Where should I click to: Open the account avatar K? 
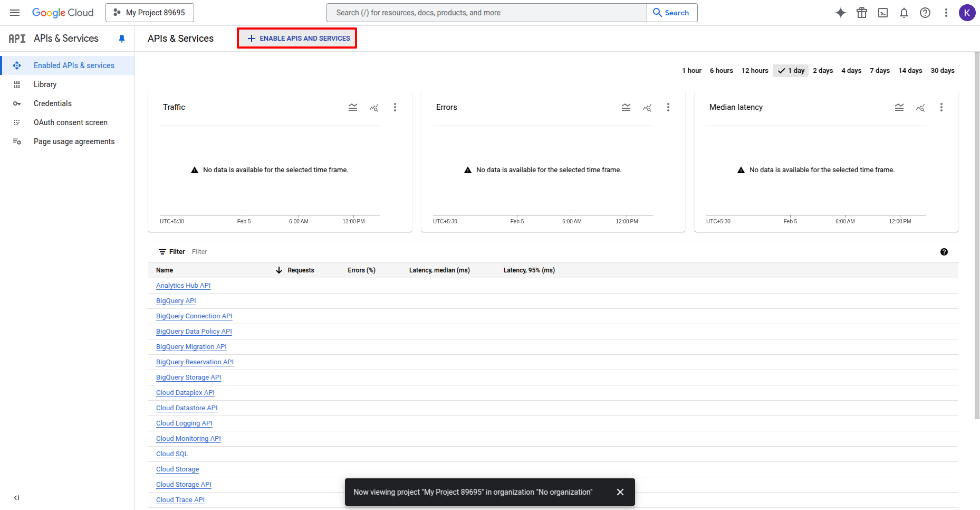tap(967, 13)
